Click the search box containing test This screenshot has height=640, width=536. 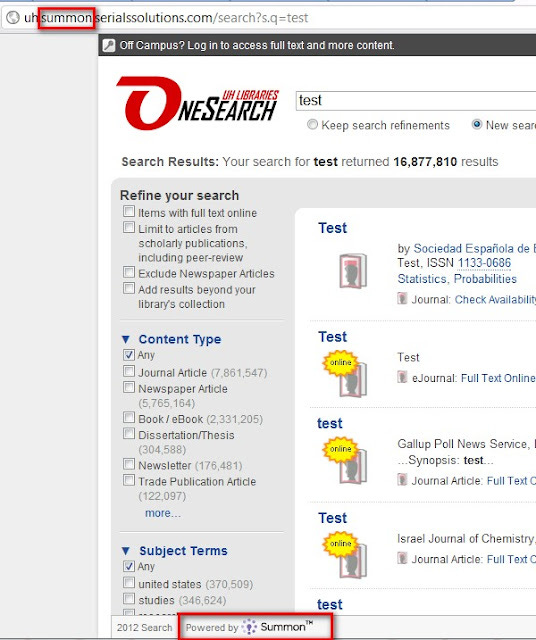416,100
